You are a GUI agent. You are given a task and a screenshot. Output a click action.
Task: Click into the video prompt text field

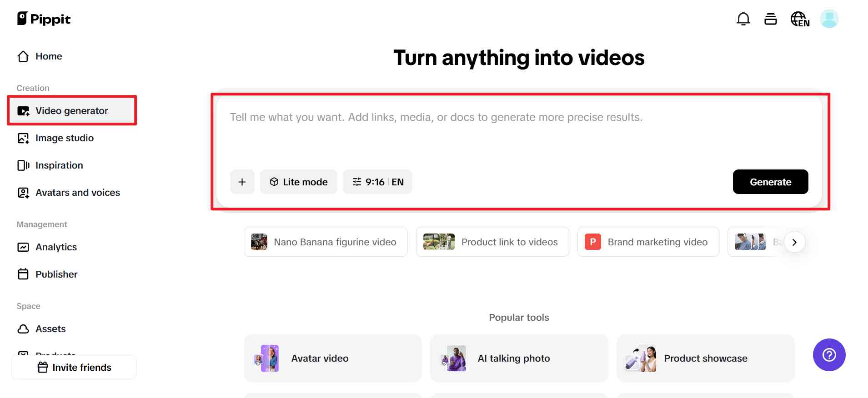pos(518,132)
